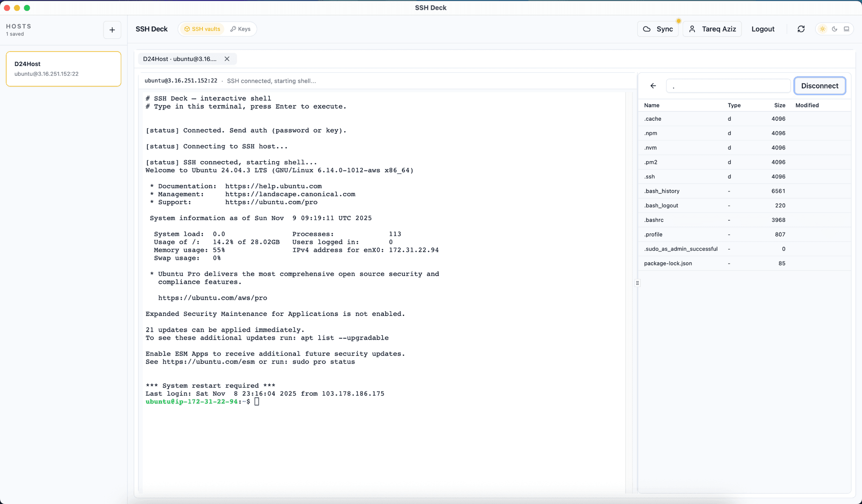
Task: Logout of SSH Deck
Action: [763, 29]
